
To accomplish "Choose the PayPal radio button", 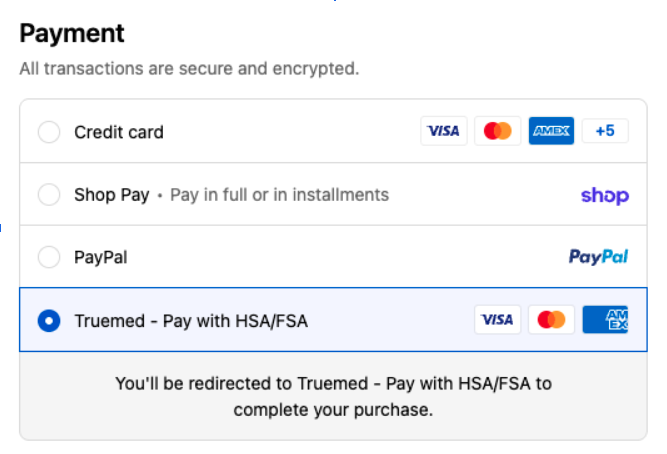I will point(48,257).
